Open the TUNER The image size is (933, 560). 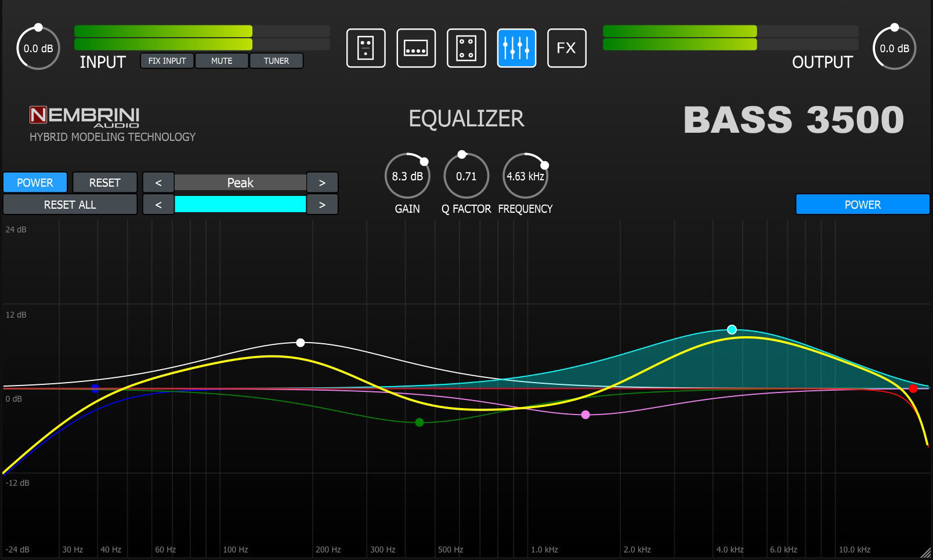click(x=276, y=61)
